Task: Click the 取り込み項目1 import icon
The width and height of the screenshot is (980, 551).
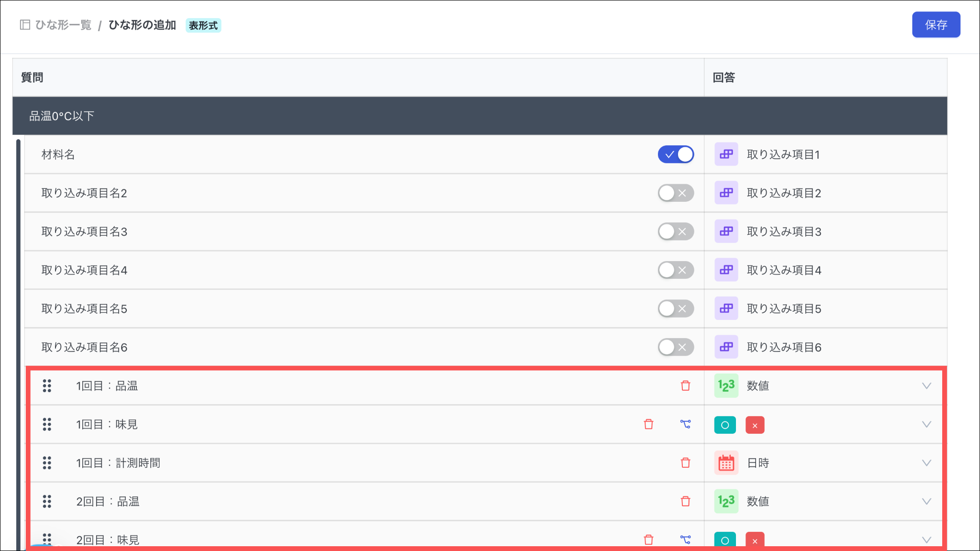Action: coord(726,154)
